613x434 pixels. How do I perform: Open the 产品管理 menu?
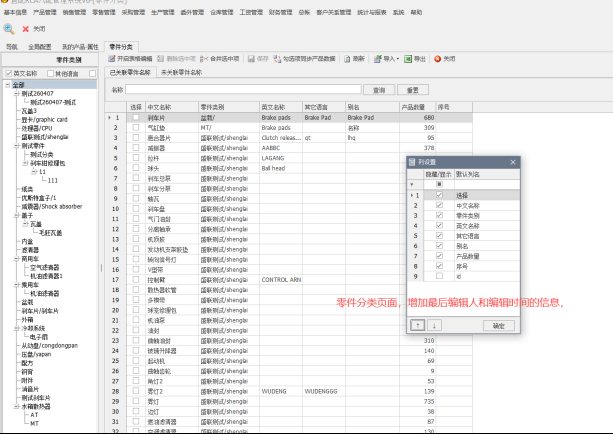tap(45, 13)
